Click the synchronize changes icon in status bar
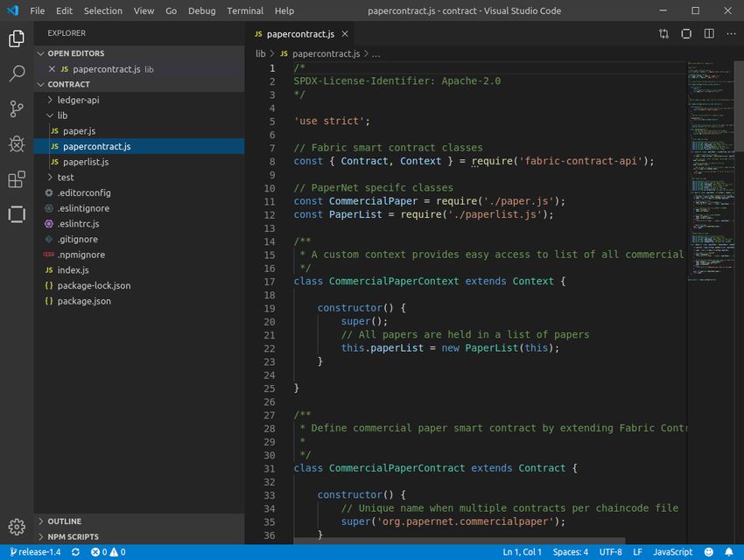 click(x=75, y=552)
